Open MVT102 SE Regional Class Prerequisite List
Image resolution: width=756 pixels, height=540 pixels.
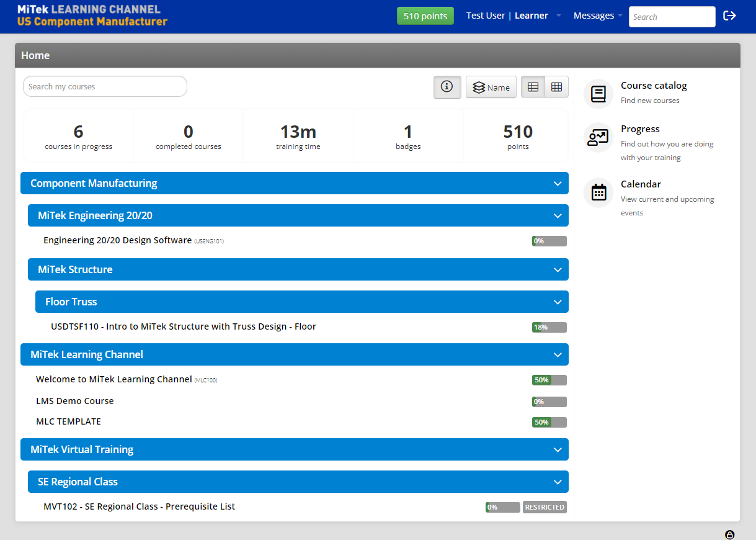(140, 506)
